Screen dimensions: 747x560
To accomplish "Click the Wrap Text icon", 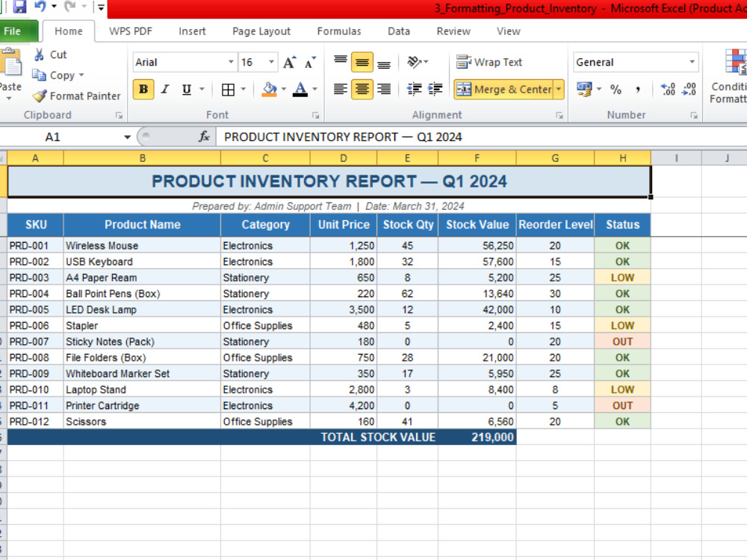I will [464, 62].
